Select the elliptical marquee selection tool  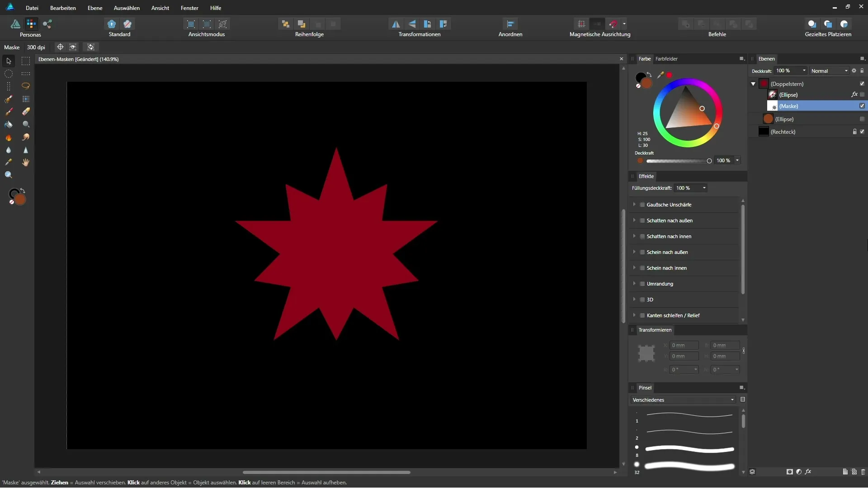pos(9,74)
